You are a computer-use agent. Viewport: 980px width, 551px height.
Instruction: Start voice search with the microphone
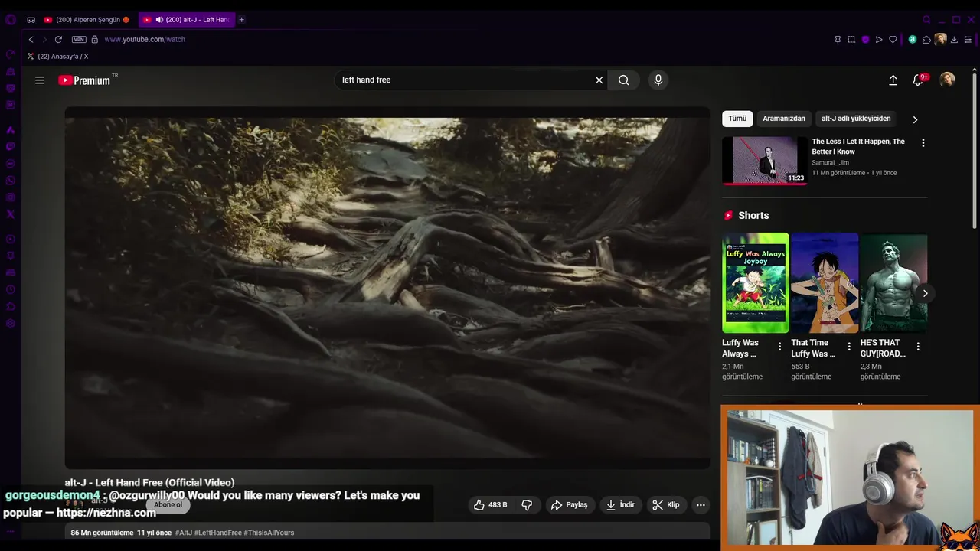point(658,80)
